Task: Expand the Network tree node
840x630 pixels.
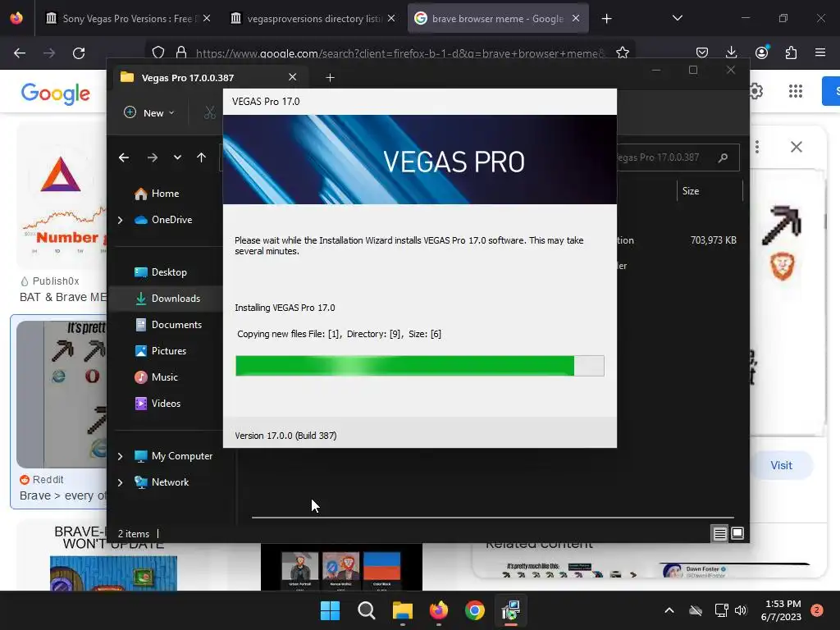Action: [x=120, y=482]
